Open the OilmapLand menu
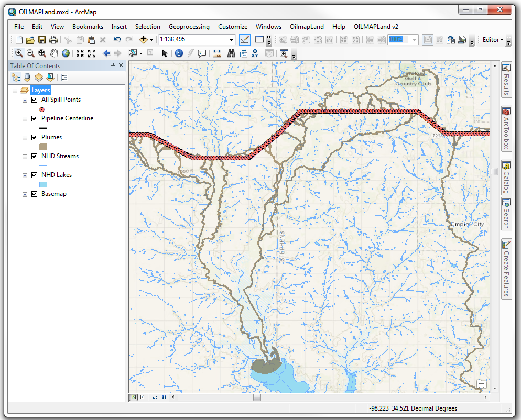 click(307, 27)
